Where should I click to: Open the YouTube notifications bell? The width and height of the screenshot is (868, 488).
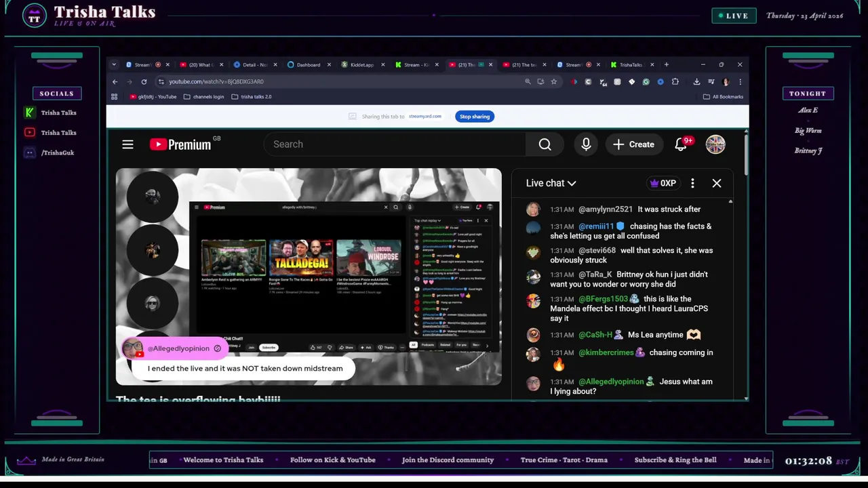pos(681,144)
